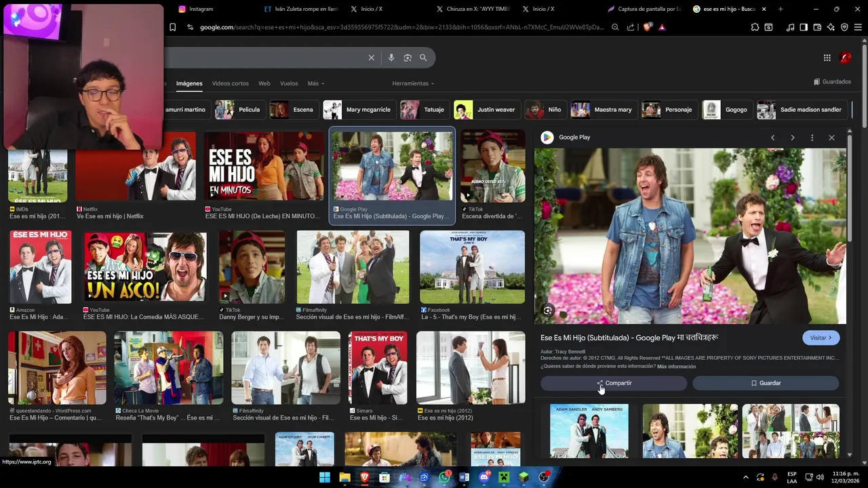This screenshot has height=488, width=868.
Task: Filter images by the Mary mcgarricle chip
Action: point(359,110)
